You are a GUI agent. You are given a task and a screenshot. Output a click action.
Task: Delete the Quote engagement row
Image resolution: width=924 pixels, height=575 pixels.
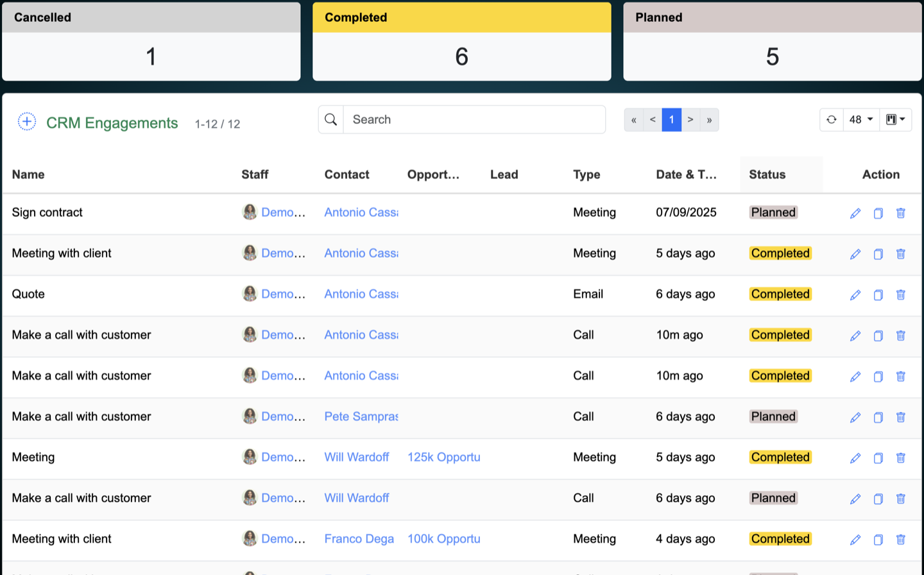901,295
